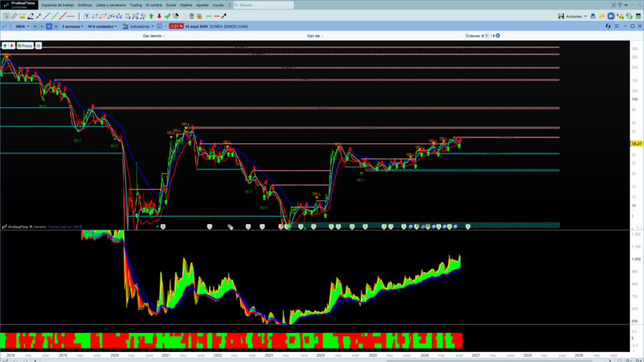Click the blue speaker sound icon
This screenshot has width=644, height=362.
[x=611, y=16]
